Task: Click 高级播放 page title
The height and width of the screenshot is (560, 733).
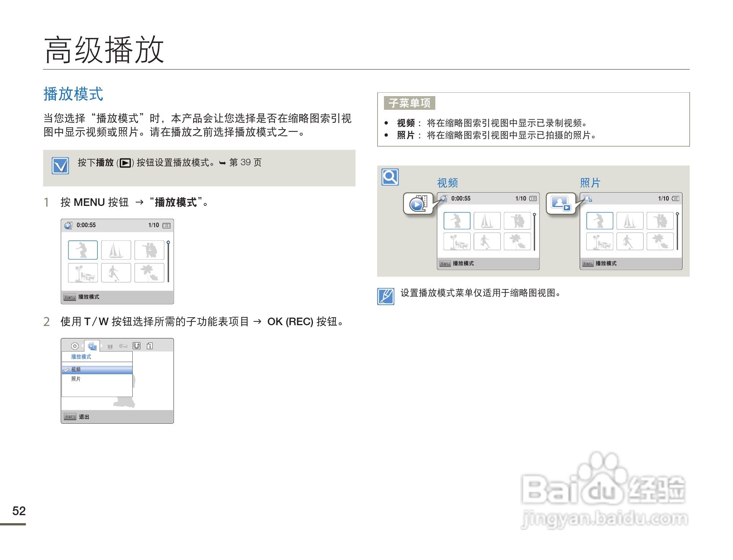Action: tap(104, 49)
